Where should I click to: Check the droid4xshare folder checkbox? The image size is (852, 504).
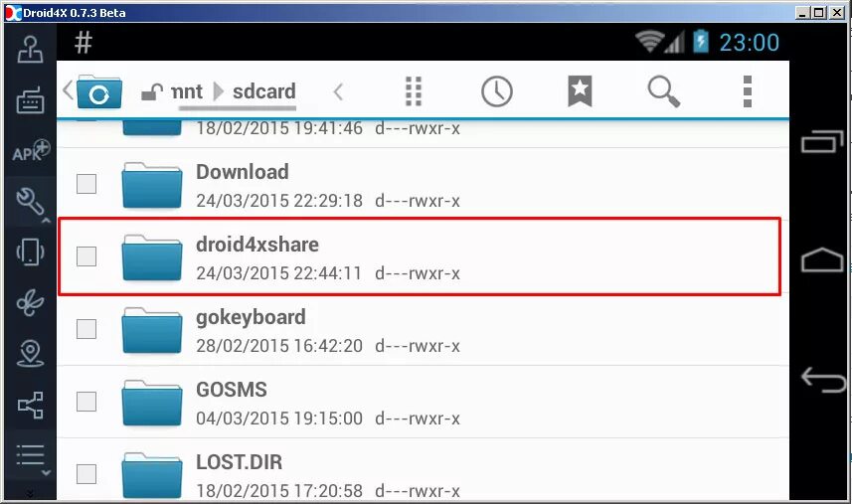click(x=86, y=256)
